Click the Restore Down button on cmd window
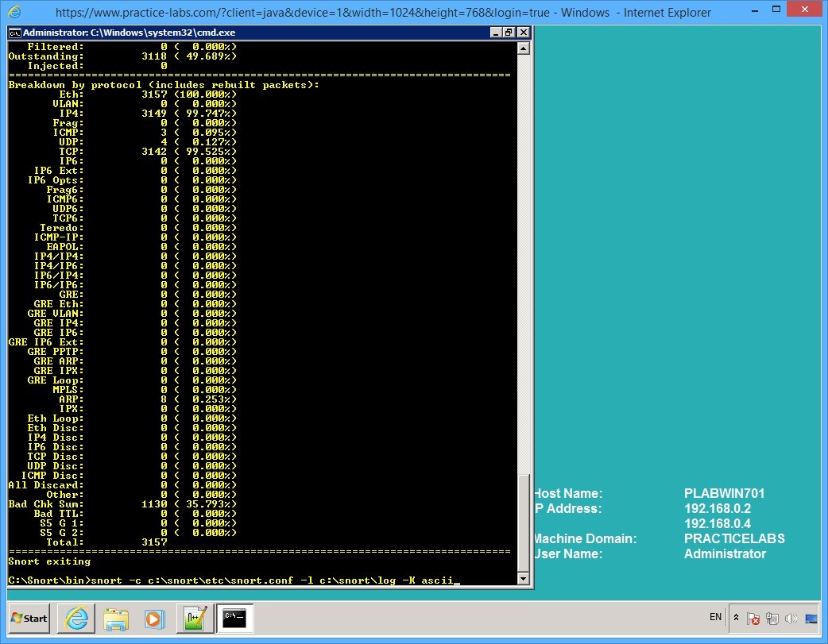828x644 pixels. click(507, 33)
